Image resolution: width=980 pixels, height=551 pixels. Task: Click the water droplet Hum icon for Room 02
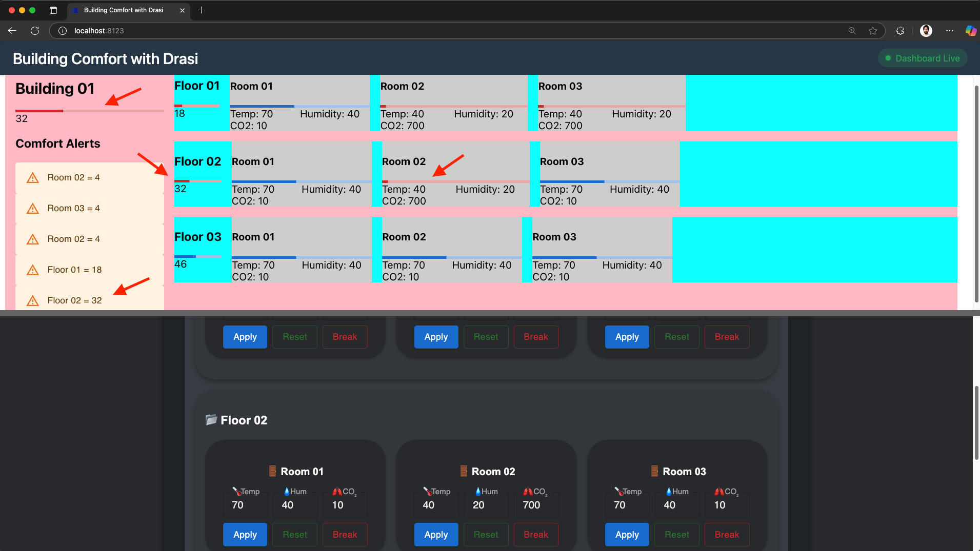(x=478, y=491)
